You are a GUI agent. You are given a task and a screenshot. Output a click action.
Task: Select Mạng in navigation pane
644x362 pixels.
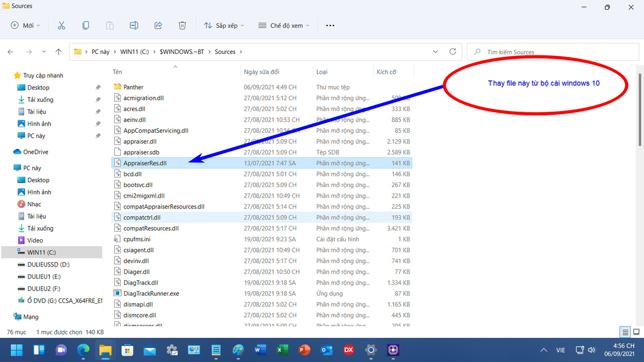coord(31,317)
